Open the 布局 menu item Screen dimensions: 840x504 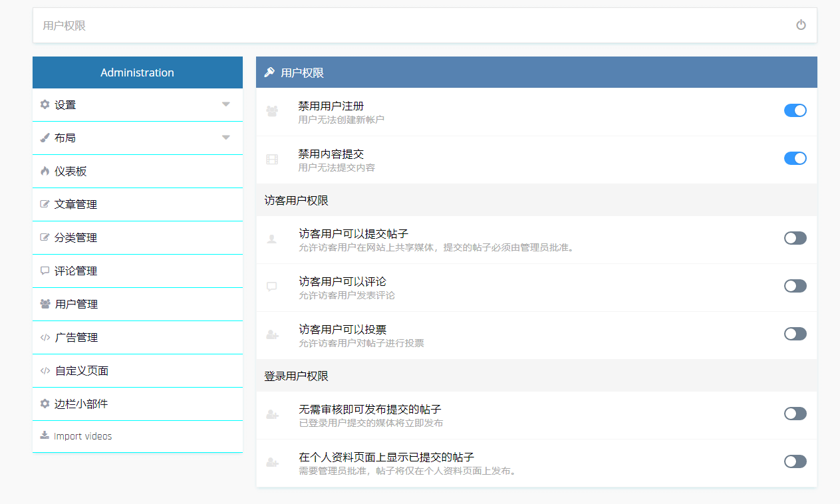(x=138, y=138)
